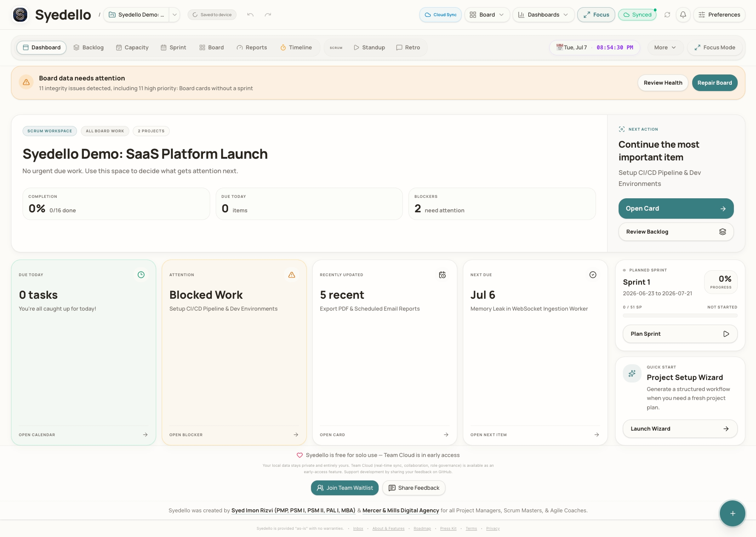Click the Scrum Workspace chip
Screen dimensions: 756x537
50,131
